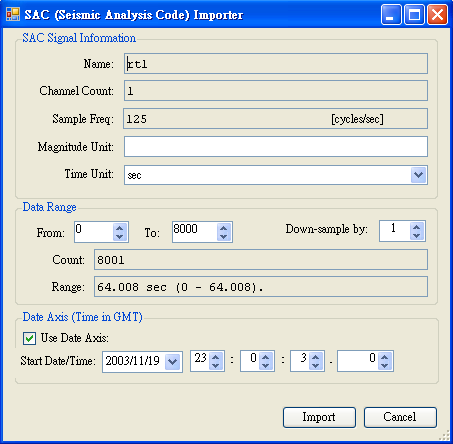Click the Cancel button
Image resolution: width=453 pixels, height=444 pixels.
[x=400, y=417]
